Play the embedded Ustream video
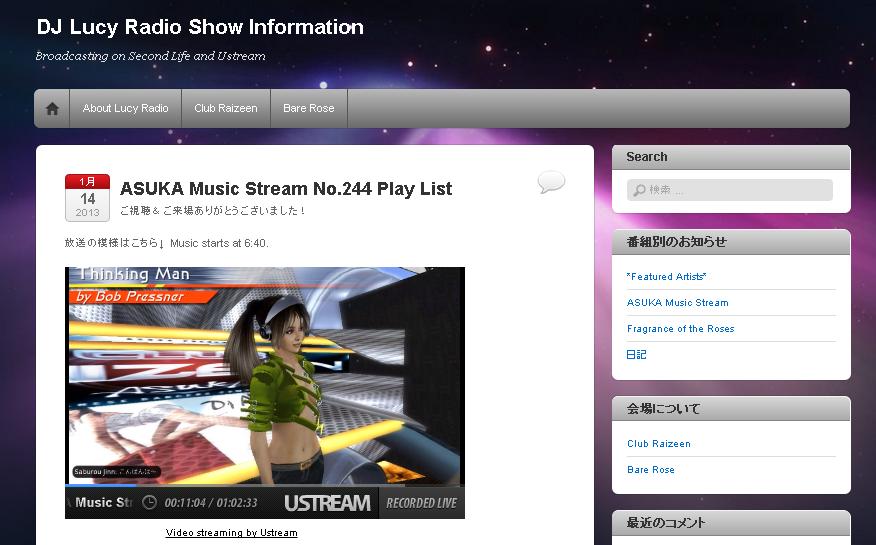This screenshot has height=545, width=876. [x=265, y=376]
